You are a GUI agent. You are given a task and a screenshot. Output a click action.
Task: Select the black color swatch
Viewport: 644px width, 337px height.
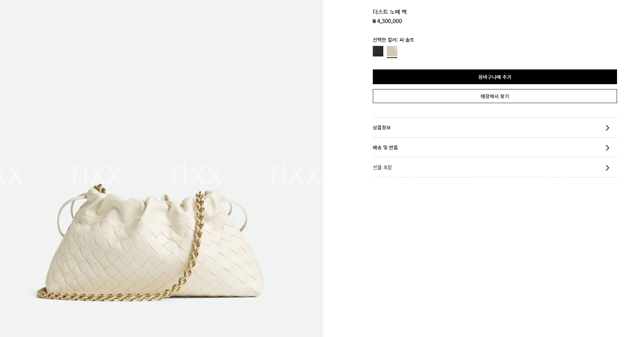[x=378, y=51]
